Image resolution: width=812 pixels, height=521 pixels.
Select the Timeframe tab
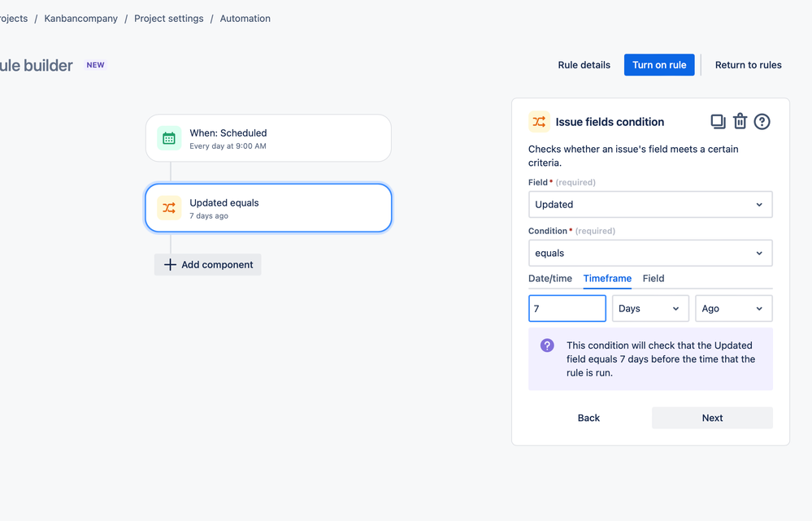607,279
